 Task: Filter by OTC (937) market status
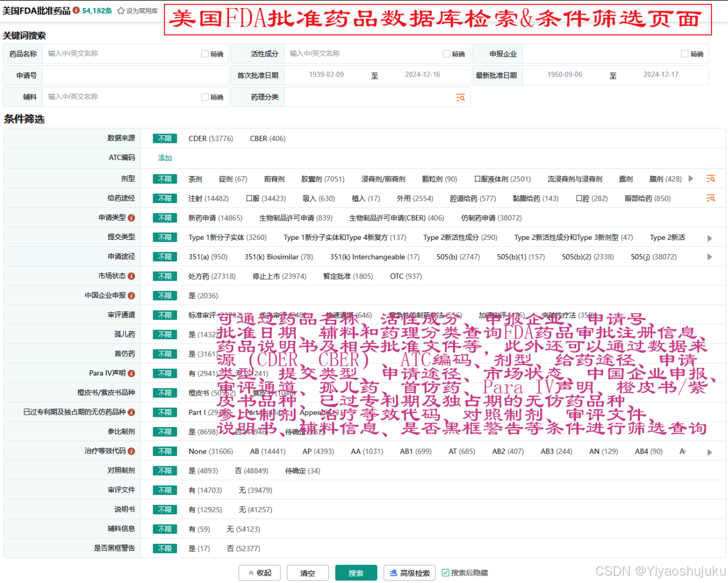point(406,276)
